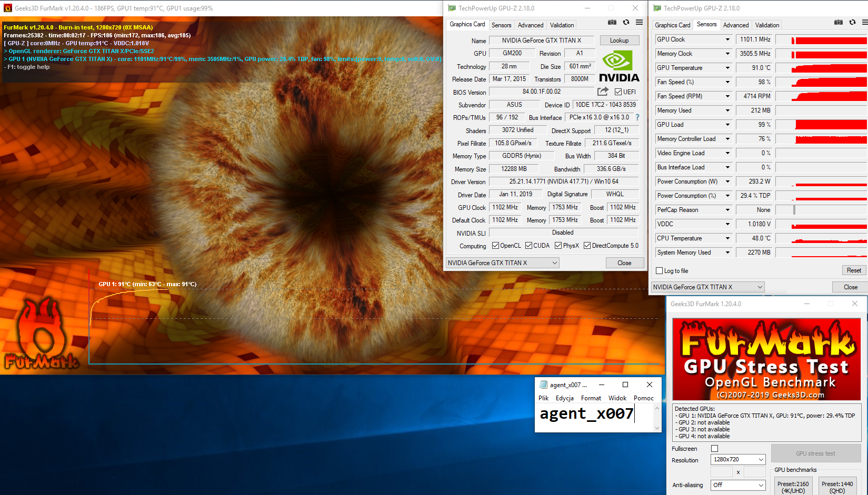Expand the VDDC sensor dropdown
The height and width of the screenshot is (495, 868).
pyautogui.click(x=727, y=224)
